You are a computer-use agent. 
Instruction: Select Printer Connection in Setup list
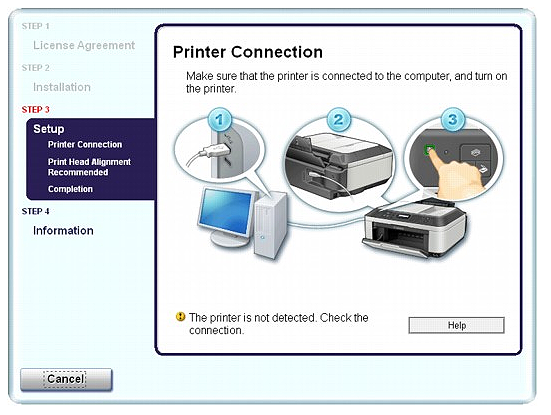[x=85, y=144]
